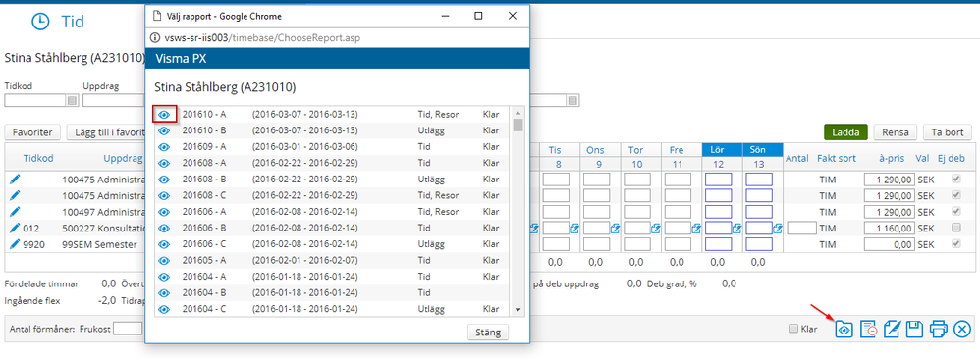This screenshot has height=360, width=980.
Task: Select the 201610 - A report row text
Action: (203, 114)
